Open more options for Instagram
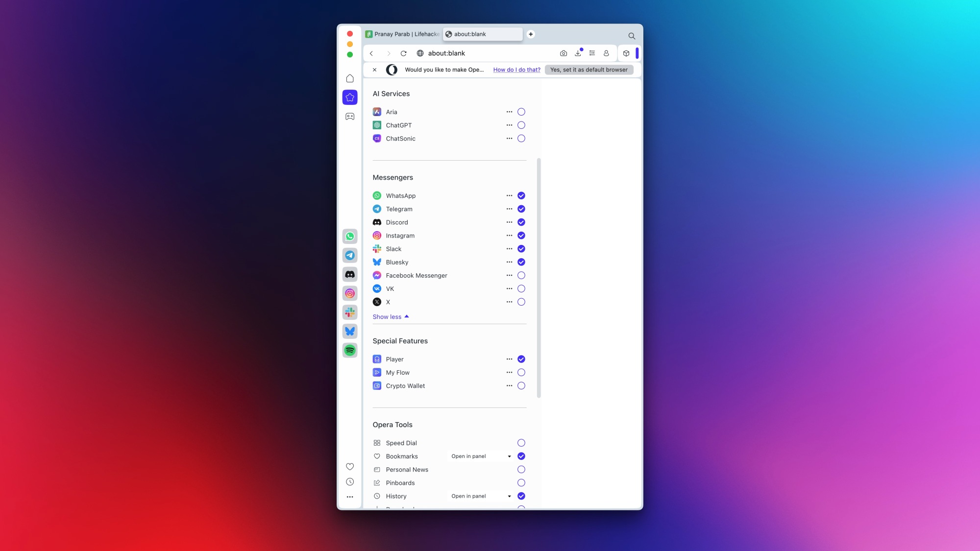 click(x=510, y=236)
